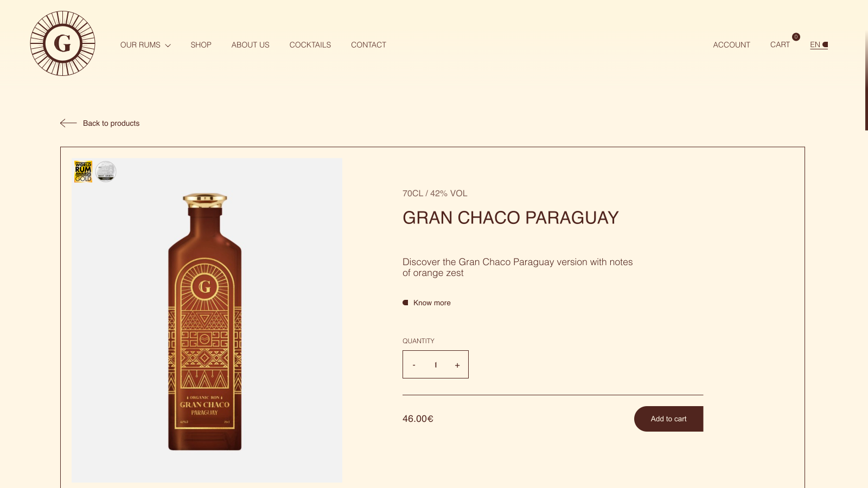Open the Contact page
The image size is (868, 488).
(368, 45)
